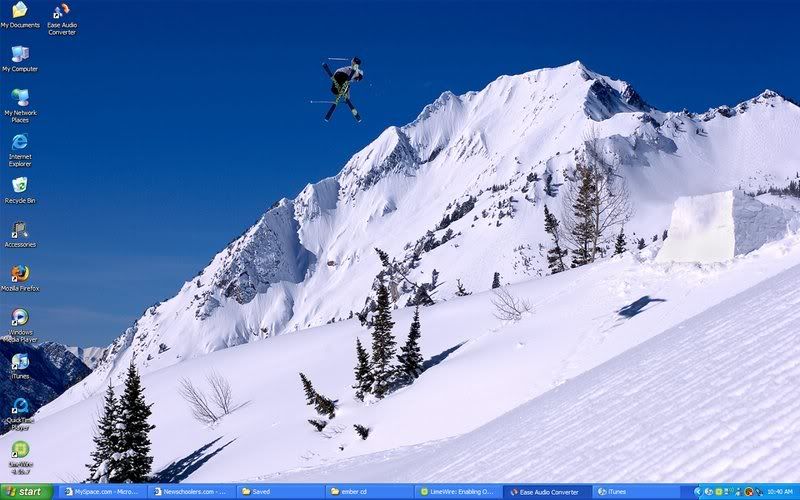The height and width of the screenshot is (500, 800).
Task: Click the Start button
Action: 26,492
